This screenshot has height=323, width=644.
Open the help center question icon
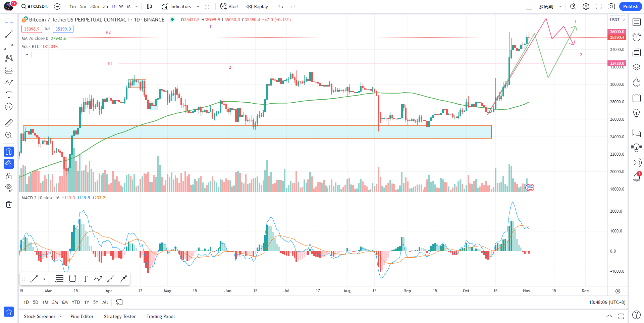[636, 315]
